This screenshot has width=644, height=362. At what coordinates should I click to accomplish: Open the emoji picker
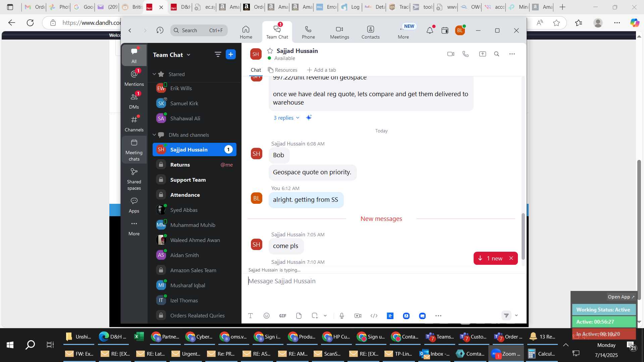point(267,316)
